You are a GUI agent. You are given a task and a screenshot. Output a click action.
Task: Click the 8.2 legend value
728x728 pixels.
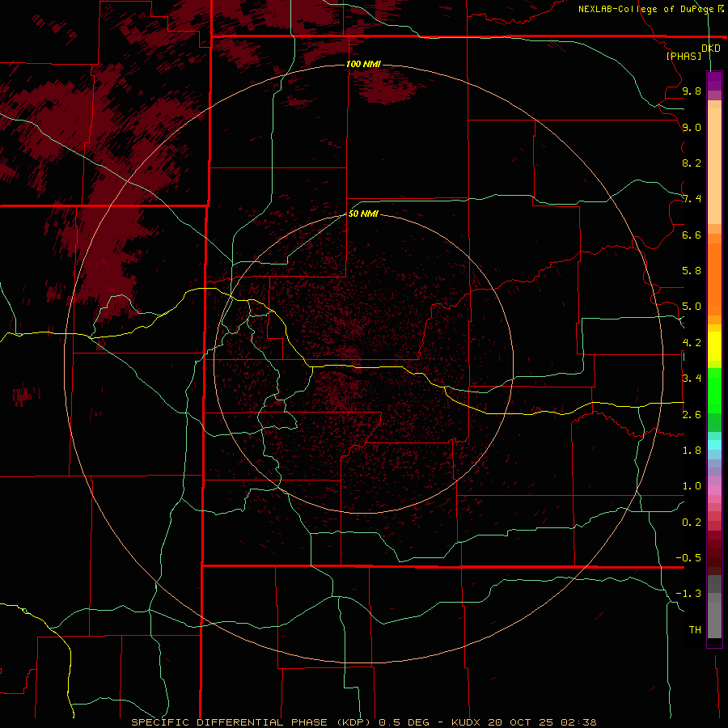pyautogui.click(x=692, y=163)
